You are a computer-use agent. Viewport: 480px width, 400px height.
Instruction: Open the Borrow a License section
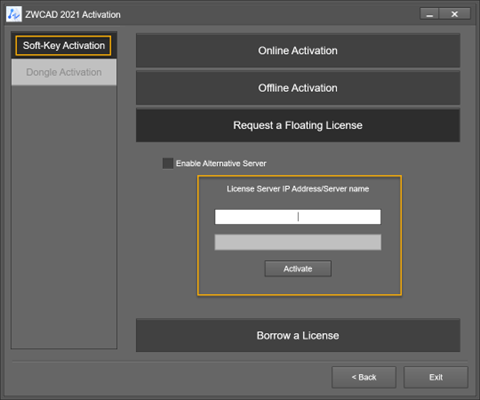click(298, 335)
